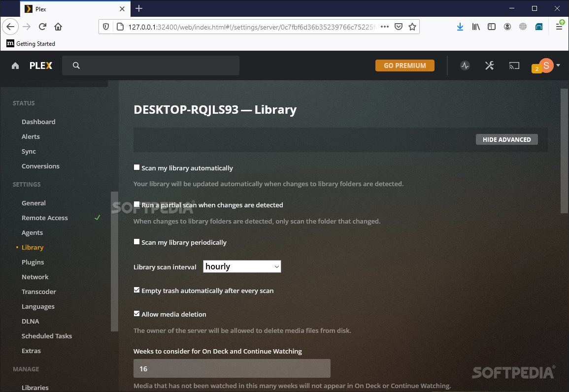This screenshot has width=569, height=392.
Task: Open Languages settings
Action: coord(38,307)
